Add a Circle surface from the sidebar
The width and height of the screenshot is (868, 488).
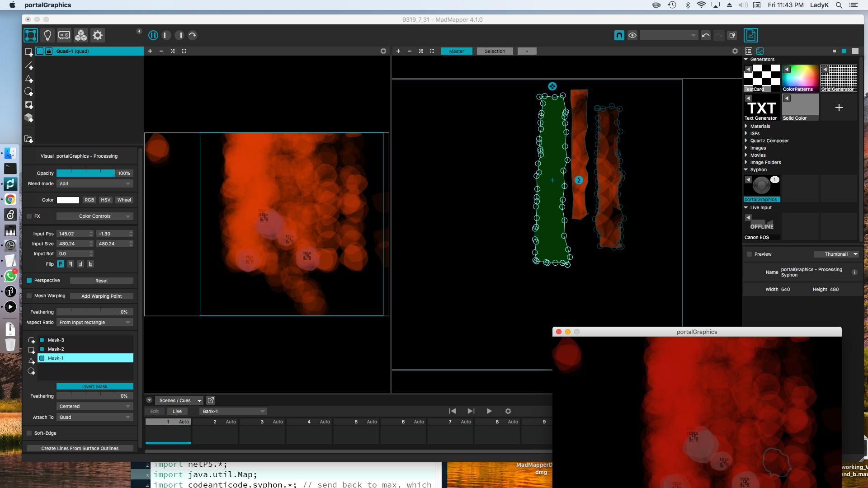tap(28, 92)
